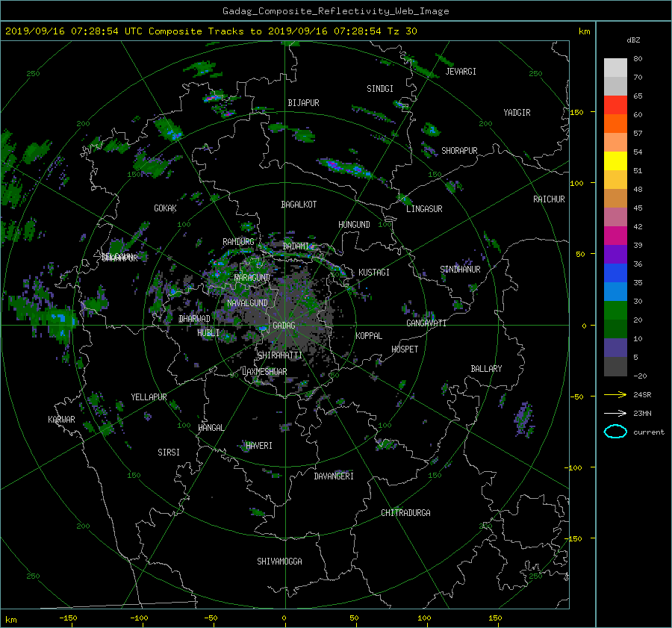Viewport: 672px width, 628px height.
Task: Select the blue 36 dBZ color swatch
Action: (x=615, y=273)
